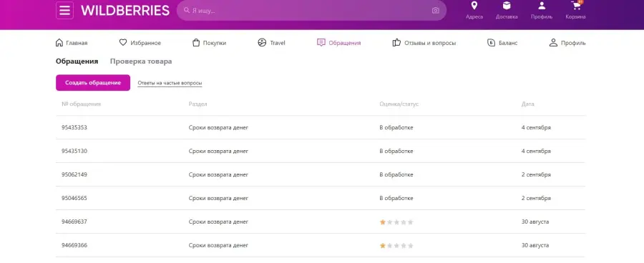644x263 pixels.
Task: Click the Раздел column header
Action: click(198, 104)
